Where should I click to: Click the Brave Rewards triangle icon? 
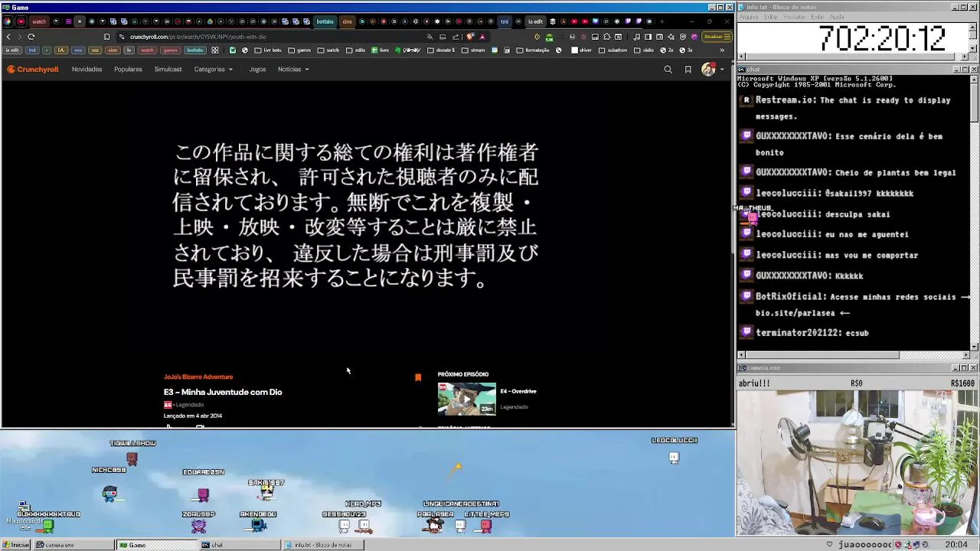click(482, 37)
